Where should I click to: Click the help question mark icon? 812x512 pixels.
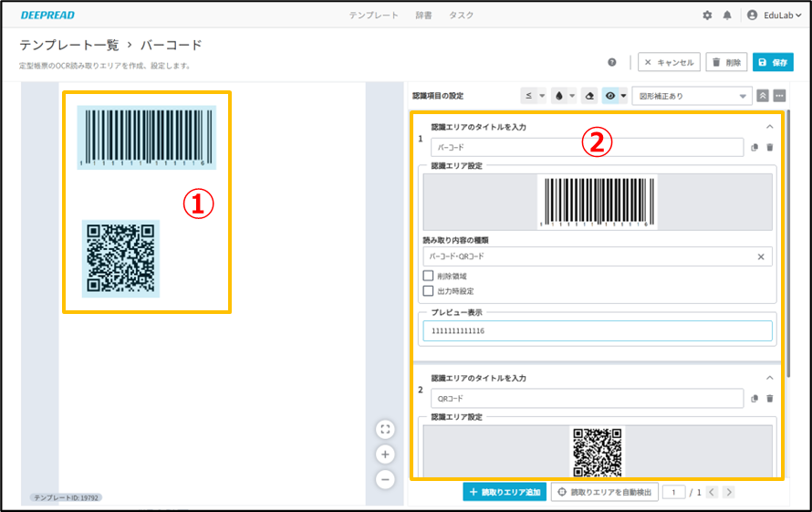click(612, 62)
